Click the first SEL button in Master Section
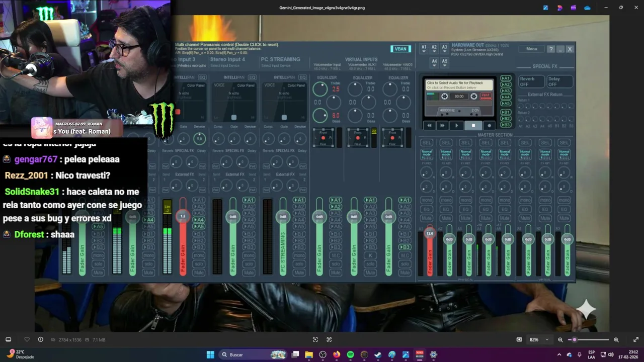 427,143
